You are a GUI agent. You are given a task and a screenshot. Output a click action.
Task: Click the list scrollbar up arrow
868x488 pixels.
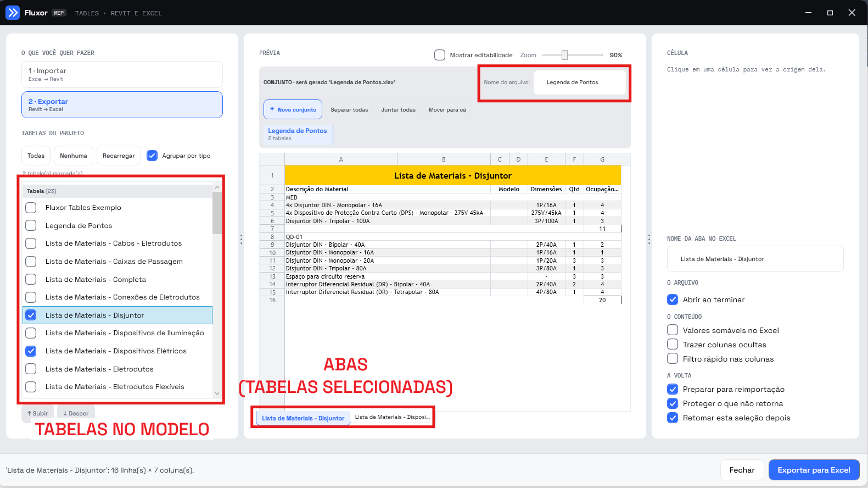click(x=217, y=188)
